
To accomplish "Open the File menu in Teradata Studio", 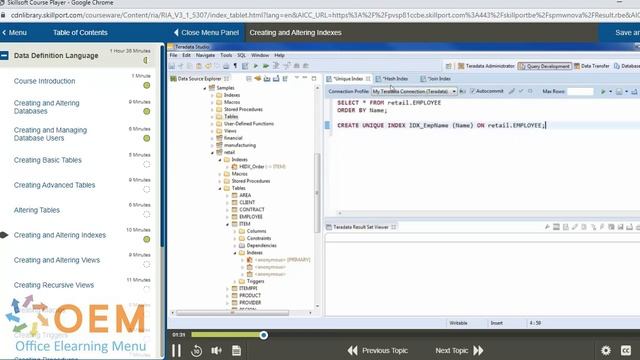I will pos(173,55).
